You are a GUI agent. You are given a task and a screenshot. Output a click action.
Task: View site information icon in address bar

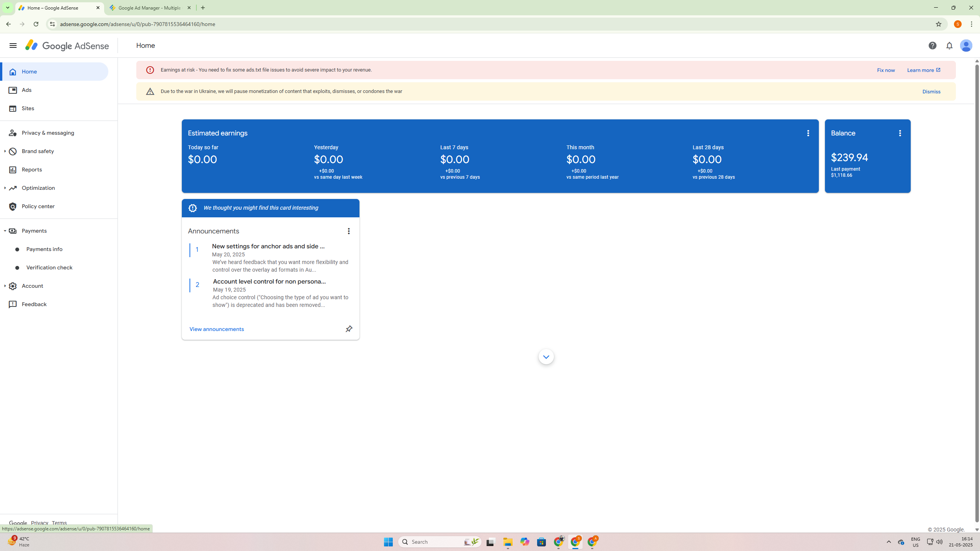tap(52, 24)
